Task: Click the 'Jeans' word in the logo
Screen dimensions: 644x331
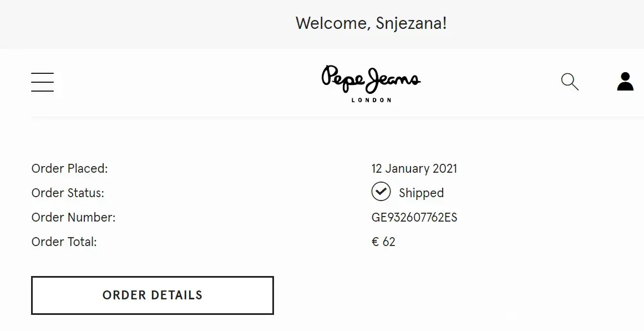Action: 393,78
